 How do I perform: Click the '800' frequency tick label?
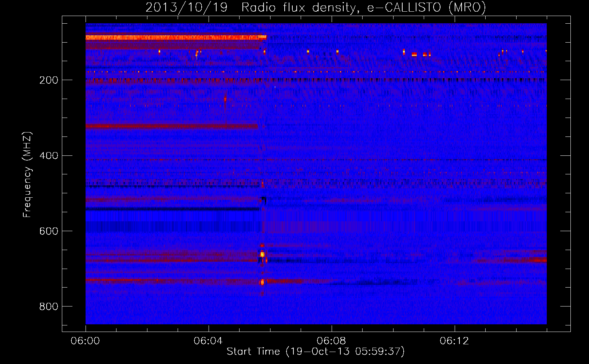point(49,307)
